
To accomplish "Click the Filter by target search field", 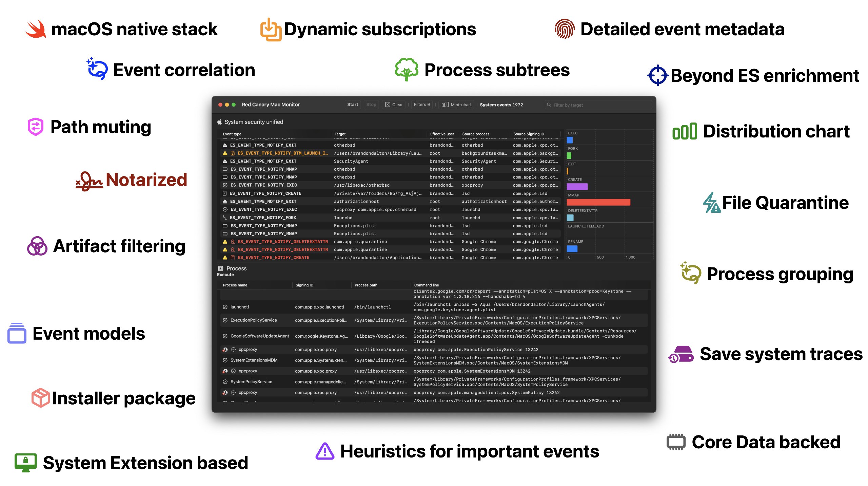I will [598, 105].
